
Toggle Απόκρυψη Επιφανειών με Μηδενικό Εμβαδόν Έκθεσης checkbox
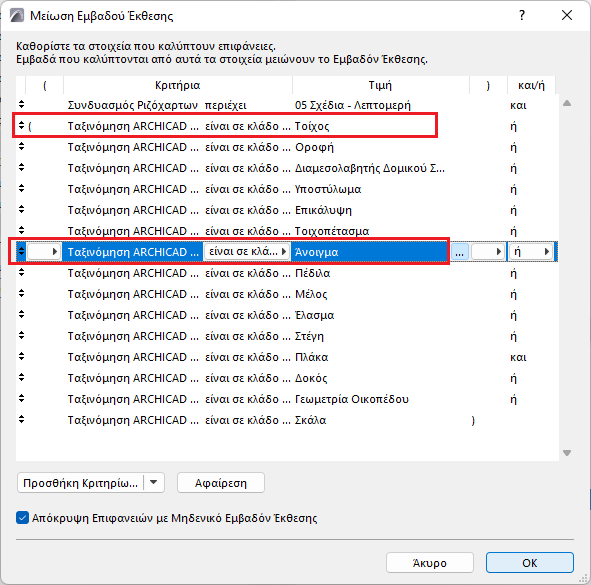(x=22, y=518)
